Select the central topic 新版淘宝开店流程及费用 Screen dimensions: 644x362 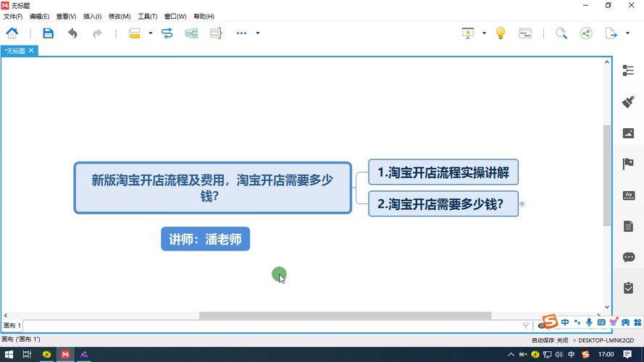pyautogui.click(x=213, y=188)
